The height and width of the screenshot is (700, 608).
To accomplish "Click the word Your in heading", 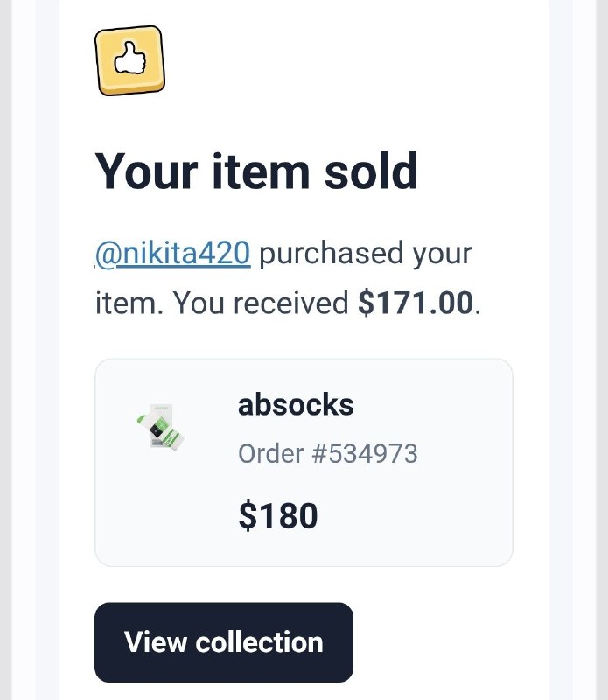I will pyautogui.click(x=146, y=171).
